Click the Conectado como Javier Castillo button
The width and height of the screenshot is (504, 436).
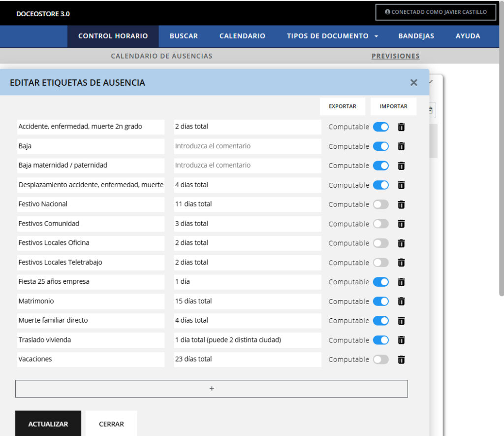coord(436,12)
